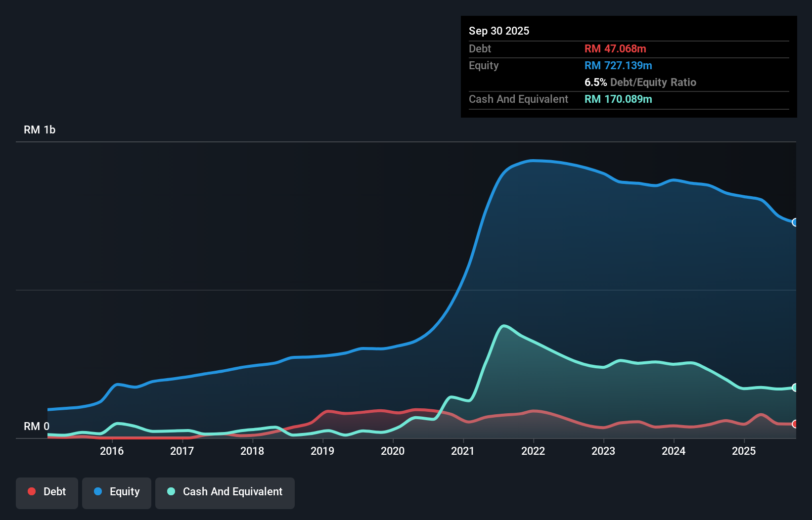The image size is (812, 520).
Task: Toggle the Cash And Equivalent series visibility
Action: 225,492
